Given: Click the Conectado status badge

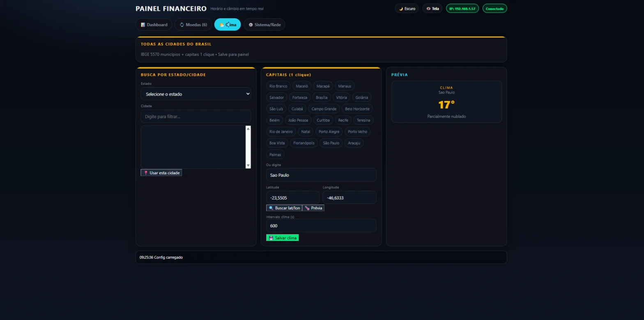Looking at the screenshot, I should [x=494, y=8].
